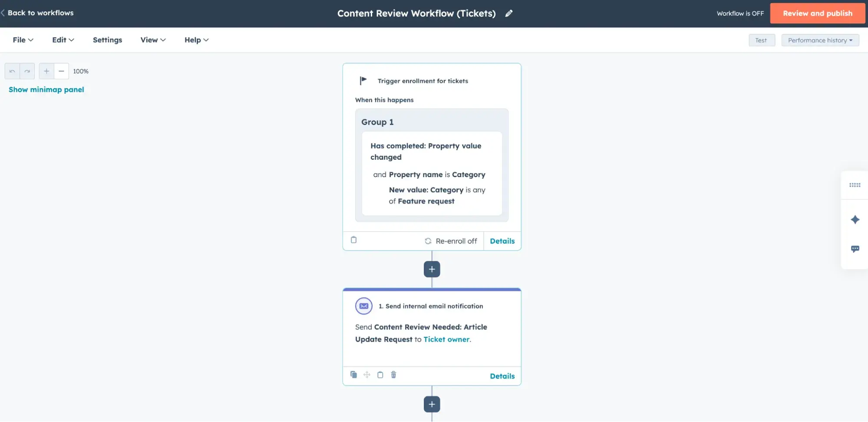Open the AI assistant sparkle icon
The image size is (868, 422).
[855, 219]
